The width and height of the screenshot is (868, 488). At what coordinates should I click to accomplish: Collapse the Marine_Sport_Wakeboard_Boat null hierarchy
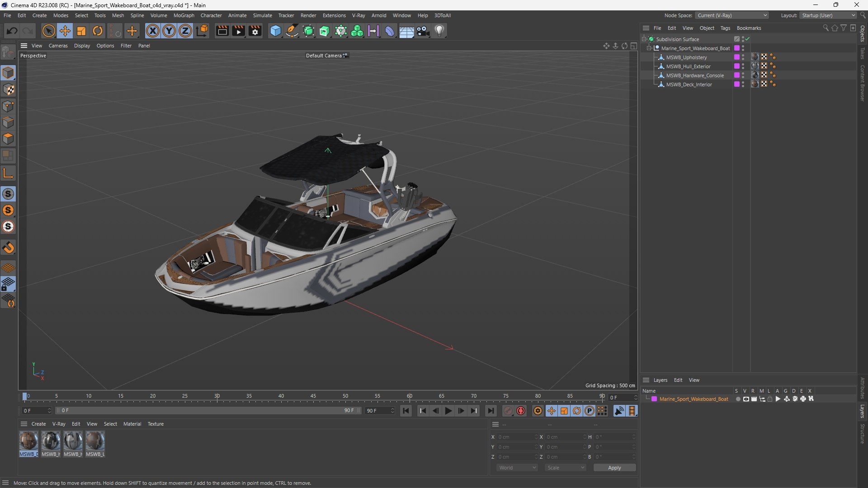coord(649,48)
